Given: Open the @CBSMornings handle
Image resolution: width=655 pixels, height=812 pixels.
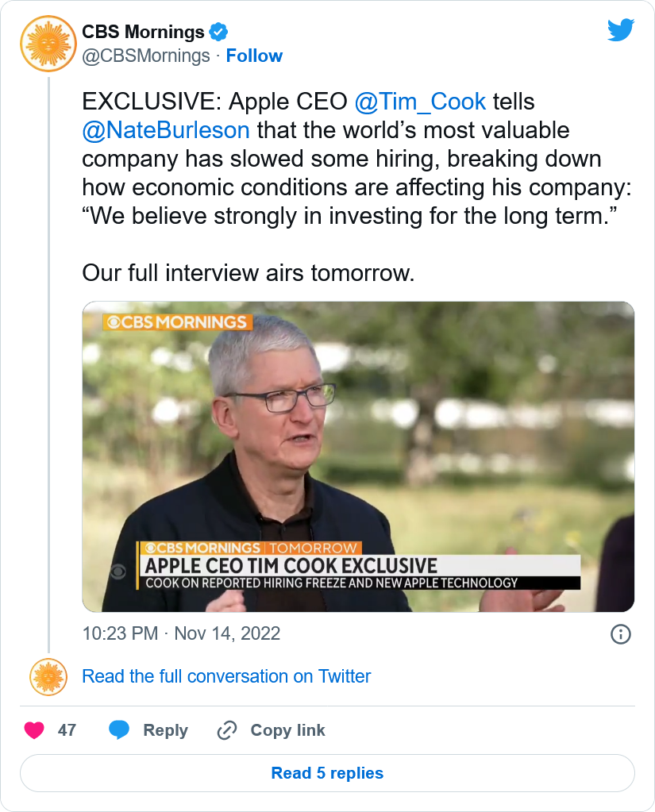Looking at the screenshot, I should [146, 56].
